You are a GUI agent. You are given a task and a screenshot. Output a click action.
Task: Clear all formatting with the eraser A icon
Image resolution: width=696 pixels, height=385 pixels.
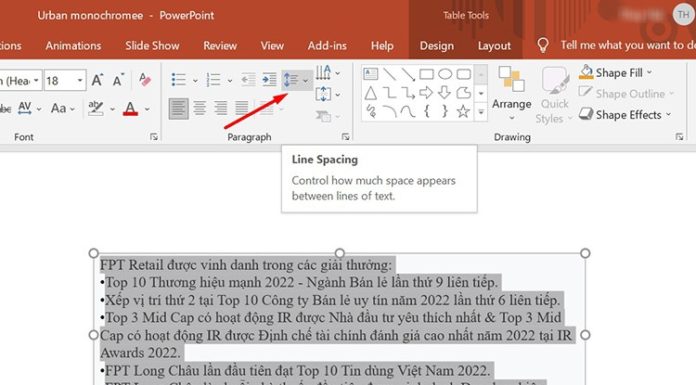[x=145, y=80]
